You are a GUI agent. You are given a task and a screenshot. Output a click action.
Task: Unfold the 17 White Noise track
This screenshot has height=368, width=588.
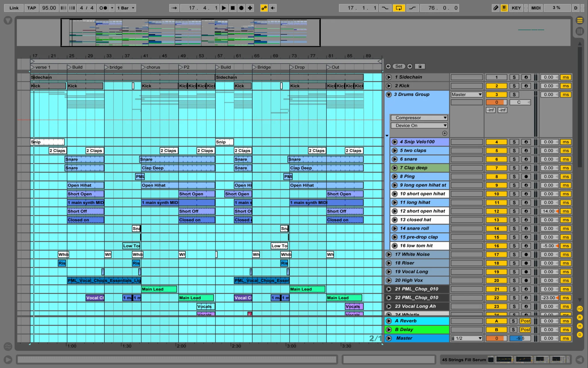click(x=389, y=254)
